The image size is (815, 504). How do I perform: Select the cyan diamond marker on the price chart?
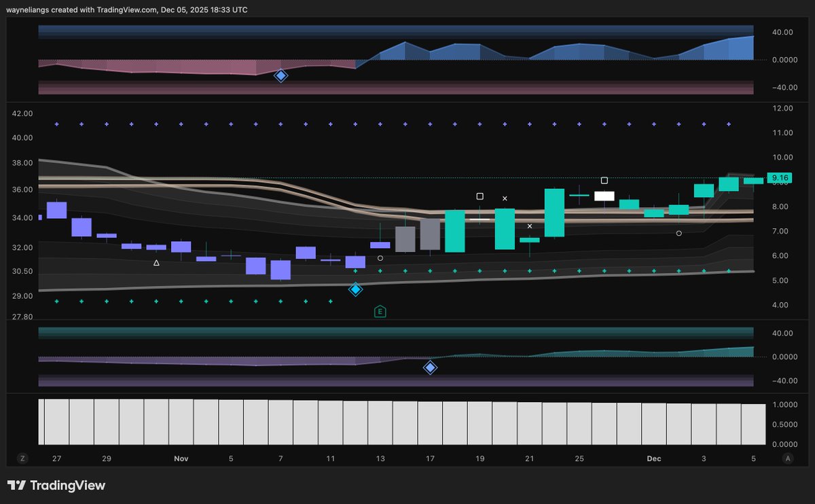point(355,289)
